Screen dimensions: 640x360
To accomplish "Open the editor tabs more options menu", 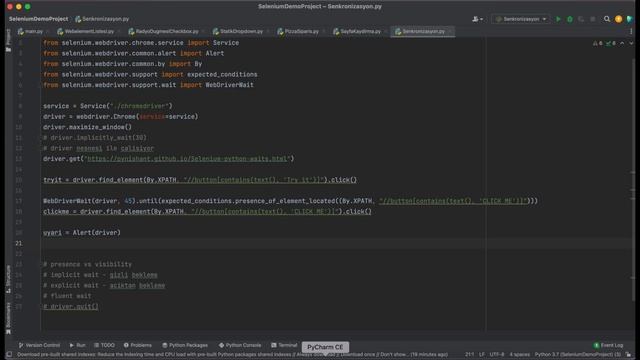I will click(x=631, y=31).
